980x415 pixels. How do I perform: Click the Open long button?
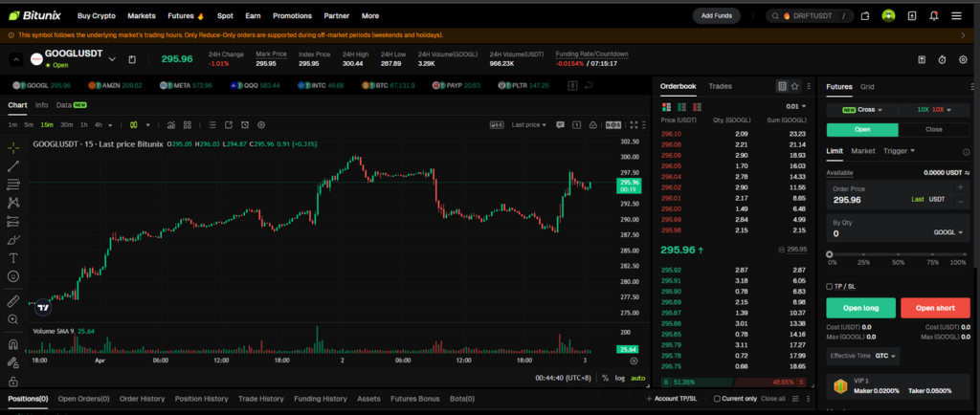(860, 308)
